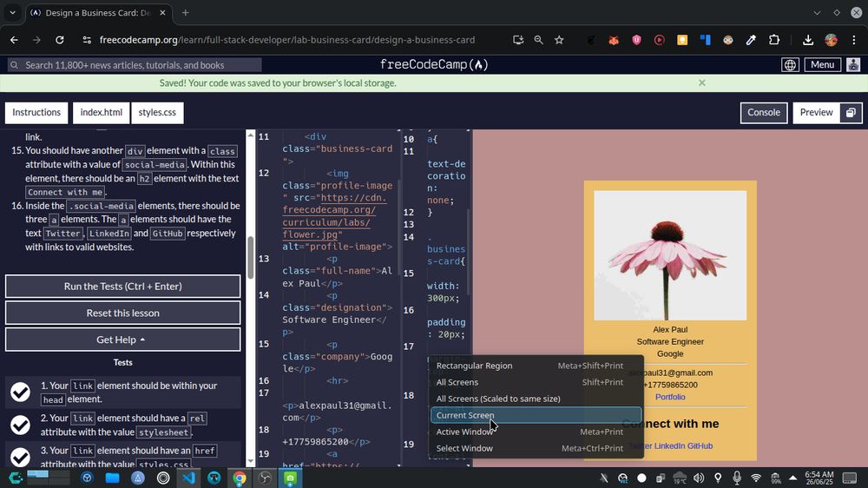Screen dimensions: 868x488
Task: Open the language globe selector
Action: [x=790, y=65]
